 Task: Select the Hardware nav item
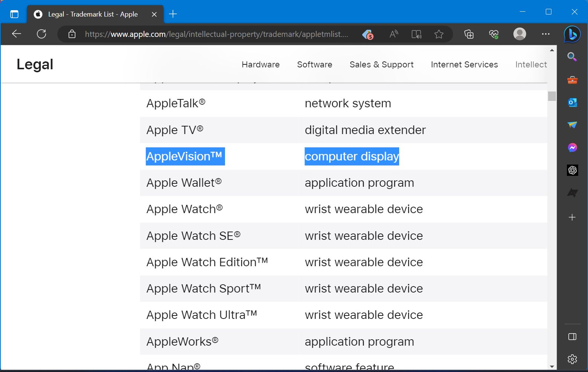pyautogui.click(x=260, y=64)
